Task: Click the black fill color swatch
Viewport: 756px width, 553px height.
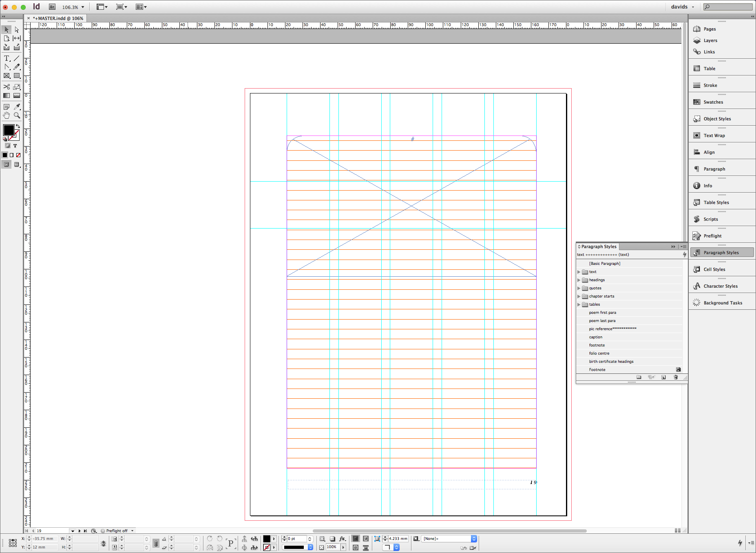Action: point(9,130)
